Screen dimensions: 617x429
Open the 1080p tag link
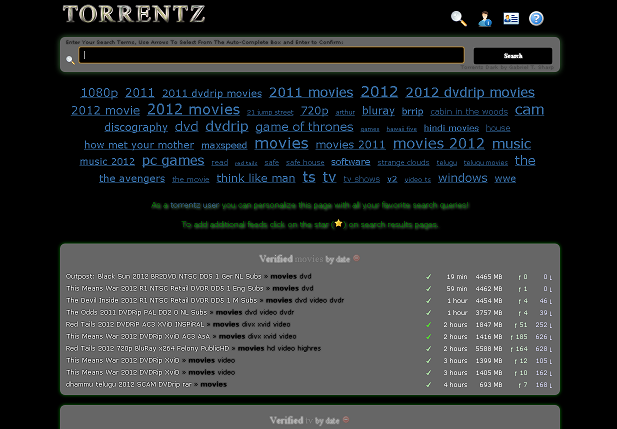pos(99,93)
